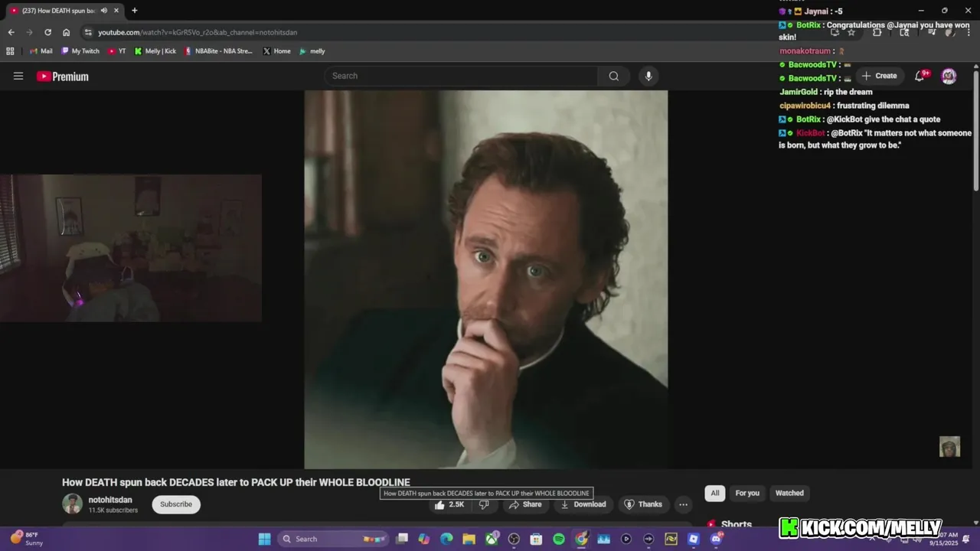Viewport: 980px width, 551px height.
Task: Subscribe to notohitsdan channel
Action: click(176, 504)
